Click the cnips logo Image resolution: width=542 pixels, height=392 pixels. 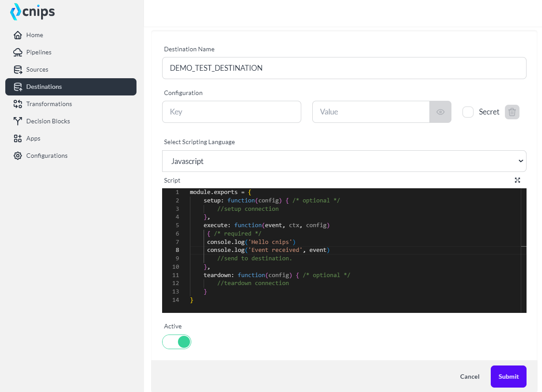[32, 12]
